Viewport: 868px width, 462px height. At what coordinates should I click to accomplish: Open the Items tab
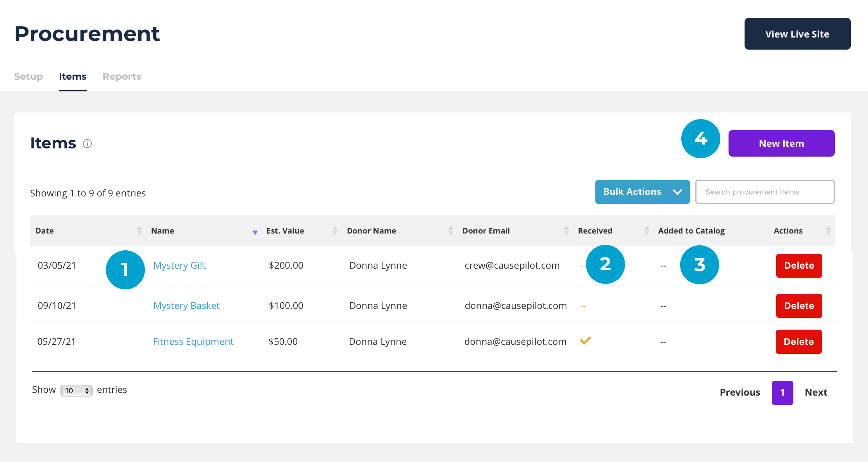73,77
